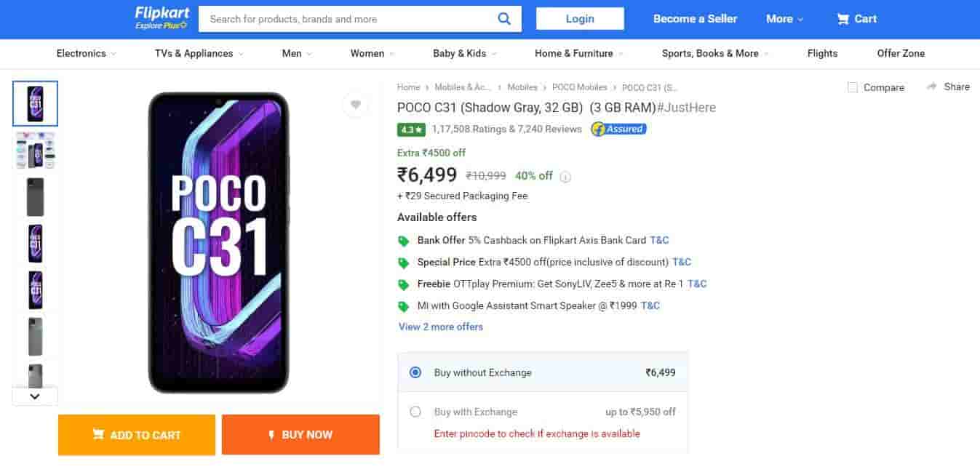Open the Offer Zone menu item
The width and height of the screenshot is (980, 472).
(901, 53)
